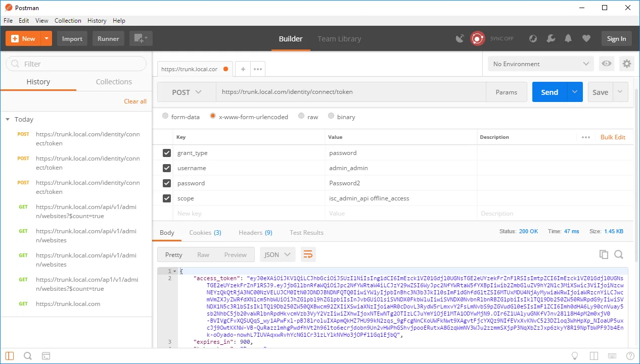Click the lightbulb icon in status bar
The width and height of the screenshot is (640, 364).
575,356
